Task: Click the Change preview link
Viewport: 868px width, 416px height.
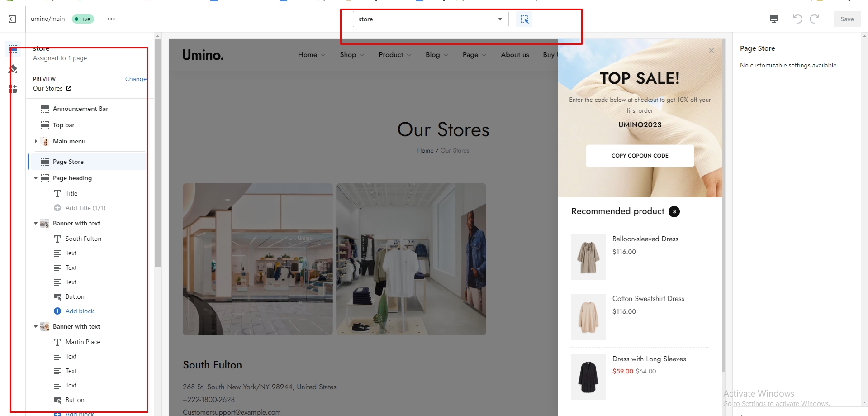Action: coord(135,79)
